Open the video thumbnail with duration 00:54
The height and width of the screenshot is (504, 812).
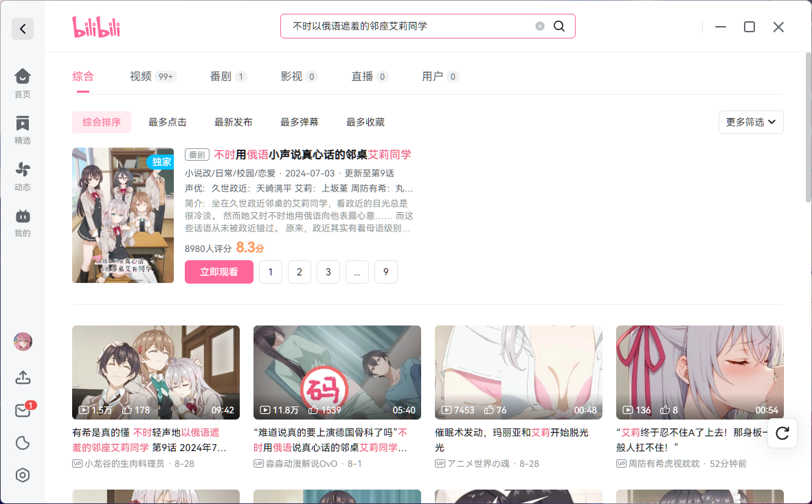click(x=699, y=372)
